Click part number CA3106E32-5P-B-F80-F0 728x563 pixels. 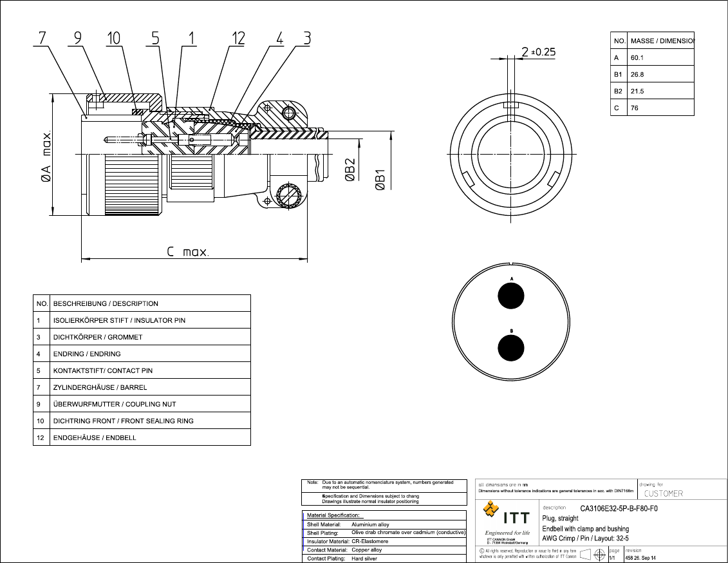coord(619,508)
